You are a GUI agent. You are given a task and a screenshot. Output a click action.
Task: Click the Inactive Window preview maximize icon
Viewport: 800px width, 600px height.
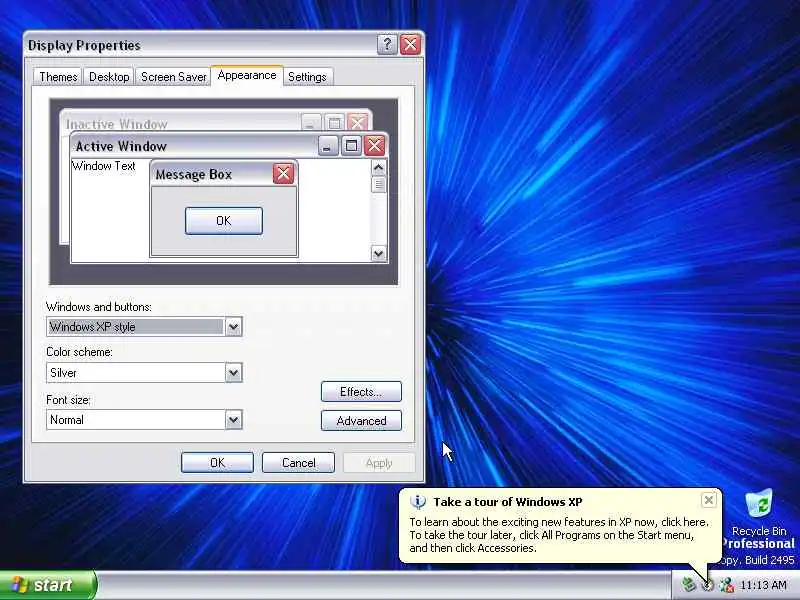(334, 123)
